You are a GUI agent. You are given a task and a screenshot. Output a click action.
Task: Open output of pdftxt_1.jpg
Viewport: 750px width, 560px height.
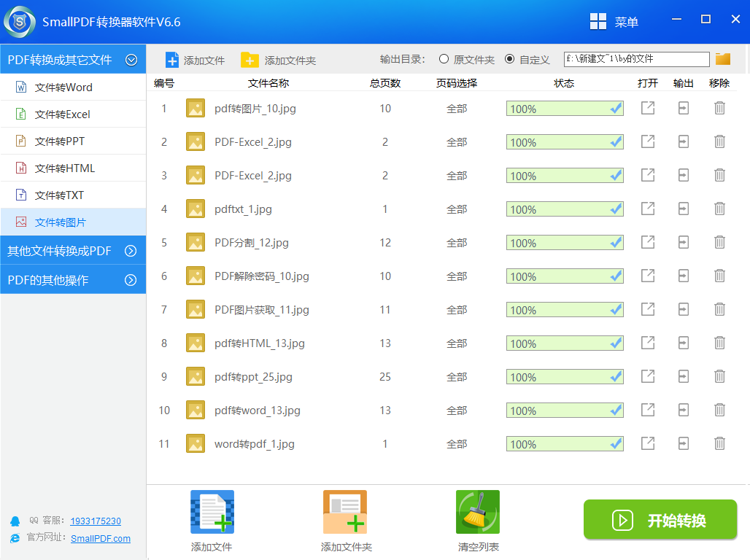(x=648, y=209)
